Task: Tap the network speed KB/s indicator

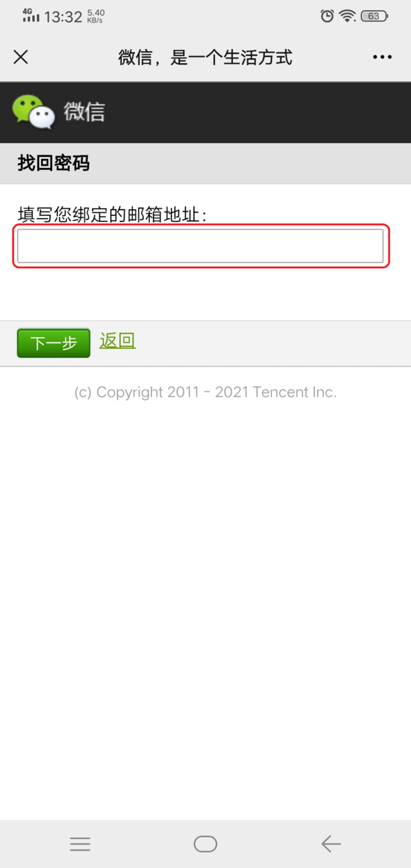Action: (96, 16)
